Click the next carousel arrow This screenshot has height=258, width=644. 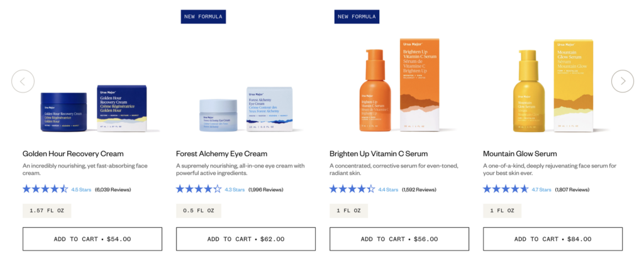tap(622, 81)
